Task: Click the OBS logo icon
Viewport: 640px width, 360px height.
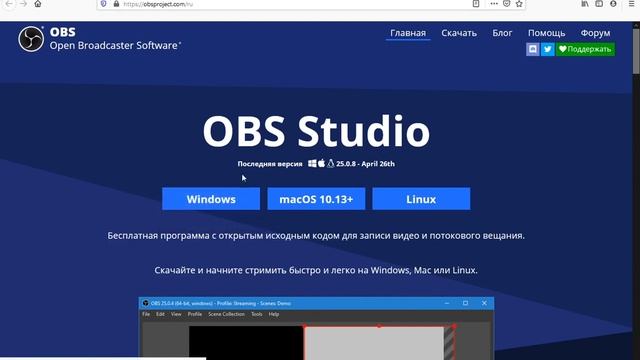Action: tap(31, 39)
